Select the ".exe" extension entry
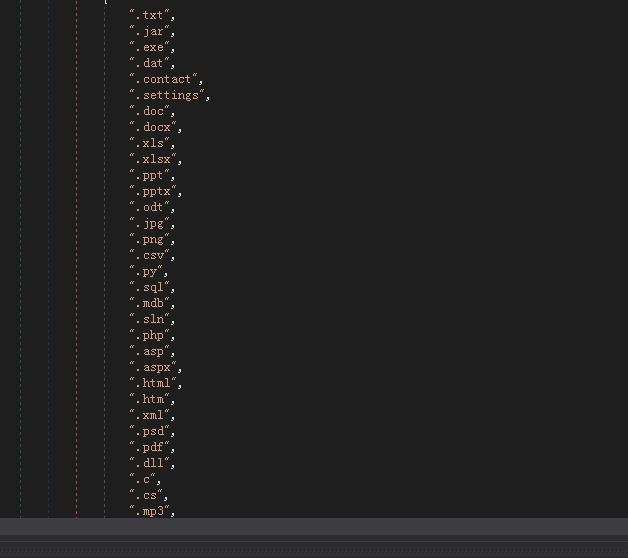Screen dimensions: 628x558 point(149,48)
